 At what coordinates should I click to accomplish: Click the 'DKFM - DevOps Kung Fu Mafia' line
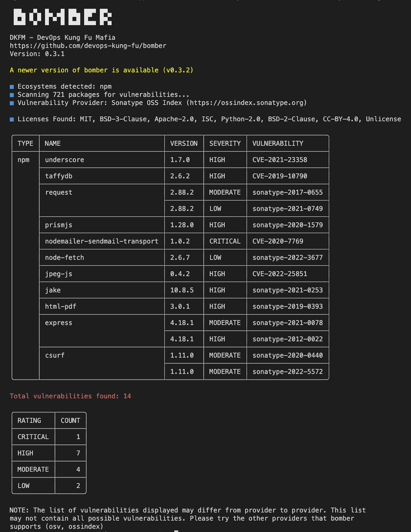(x=63, y=38)
